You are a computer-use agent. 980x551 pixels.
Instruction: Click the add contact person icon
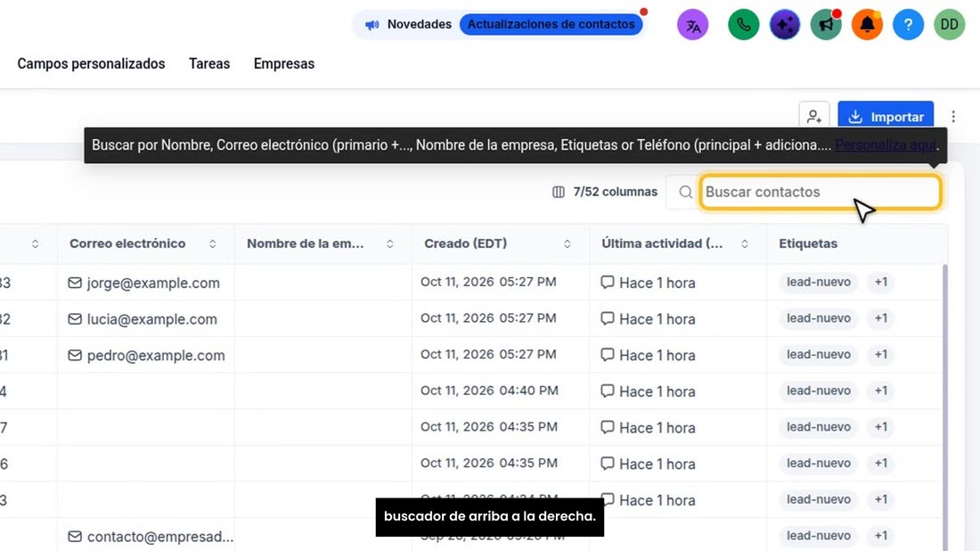(x=813, y=116)
